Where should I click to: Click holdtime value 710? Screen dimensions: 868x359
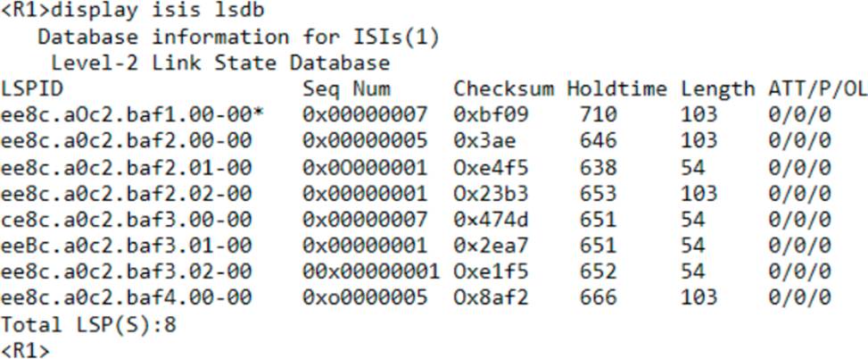coord(598,114)
